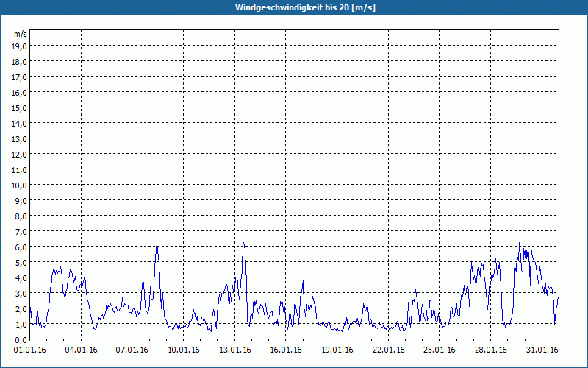Select the date label '10.01.16'

point(183,350)
